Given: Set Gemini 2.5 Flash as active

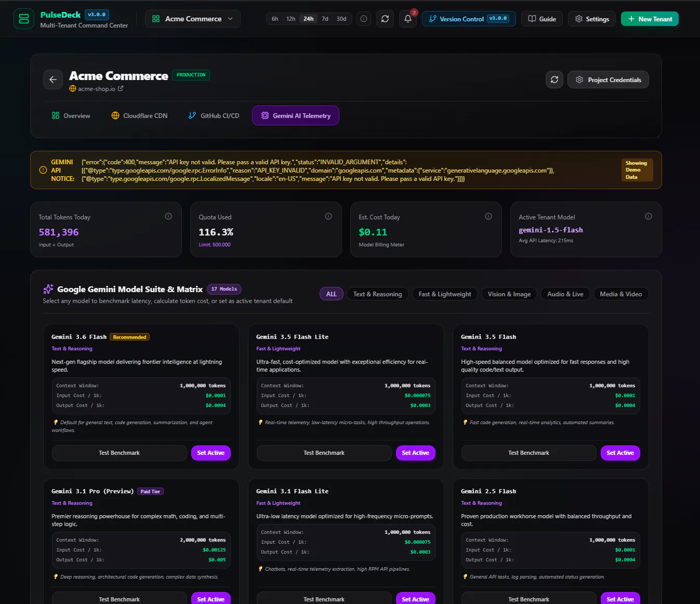Looking at the screenshot, I should [620, 598].
